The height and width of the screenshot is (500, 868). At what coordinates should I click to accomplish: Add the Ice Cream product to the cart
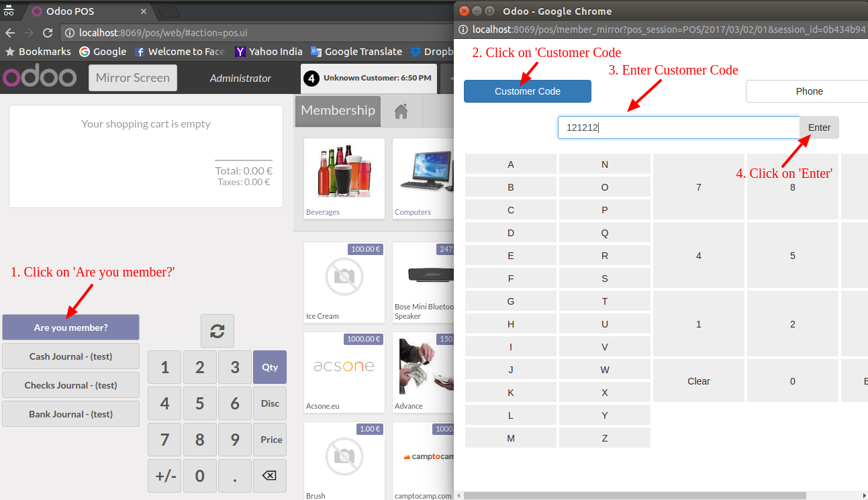pyautogui.click(x=344, y=283)
